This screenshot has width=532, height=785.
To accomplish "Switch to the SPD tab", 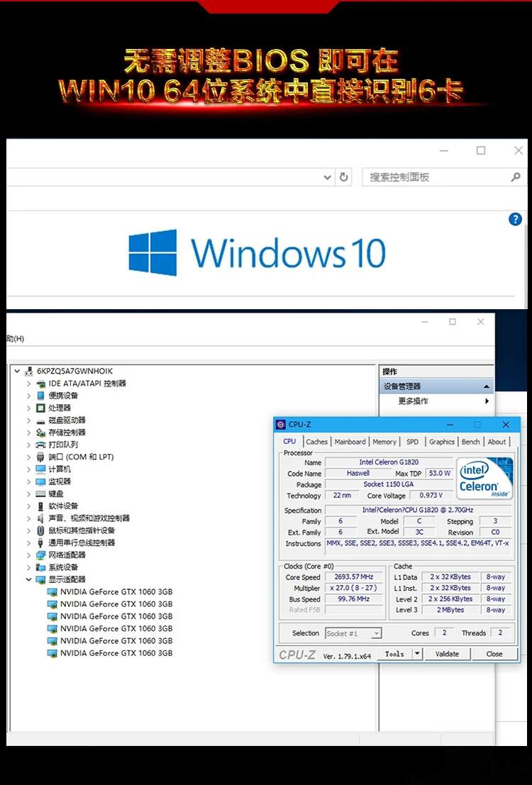I will pos(412,442).
